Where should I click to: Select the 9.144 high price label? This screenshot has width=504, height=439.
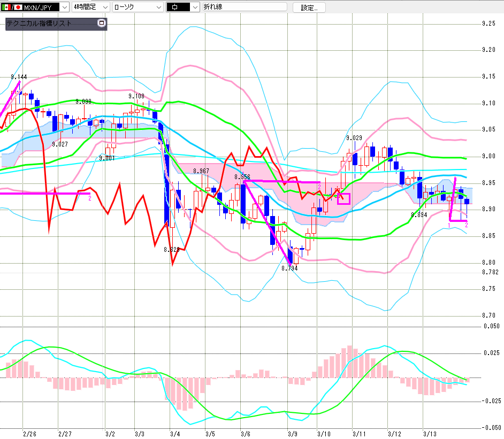[x=19, y=77]
